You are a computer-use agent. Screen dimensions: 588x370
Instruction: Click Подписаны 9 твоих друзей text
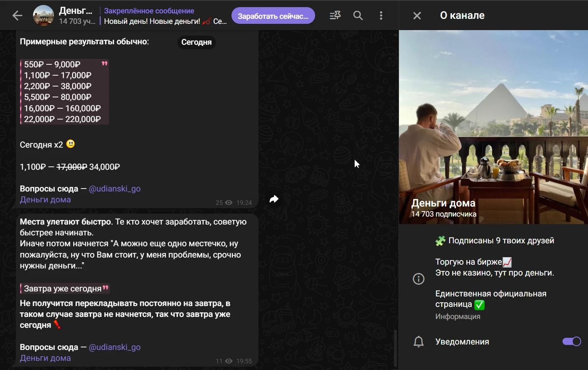(x=501, y=241)
